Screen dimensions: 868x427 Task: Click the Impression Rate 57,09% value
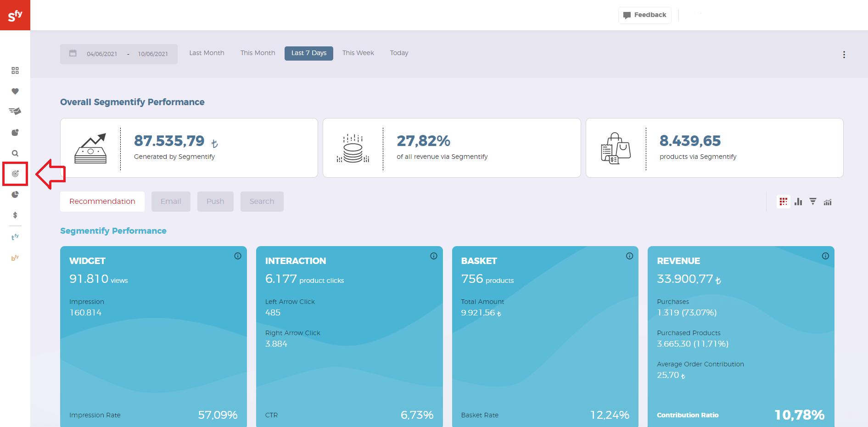[x=218, y=415]
